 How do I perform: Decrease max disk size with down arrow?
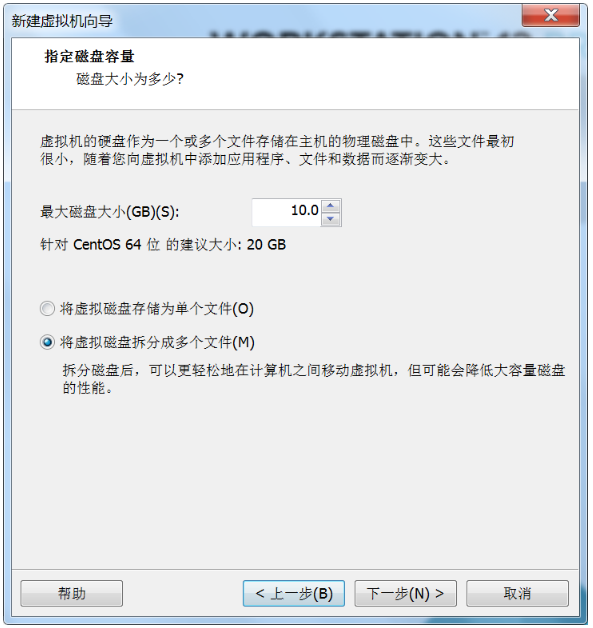coord(330,219)
